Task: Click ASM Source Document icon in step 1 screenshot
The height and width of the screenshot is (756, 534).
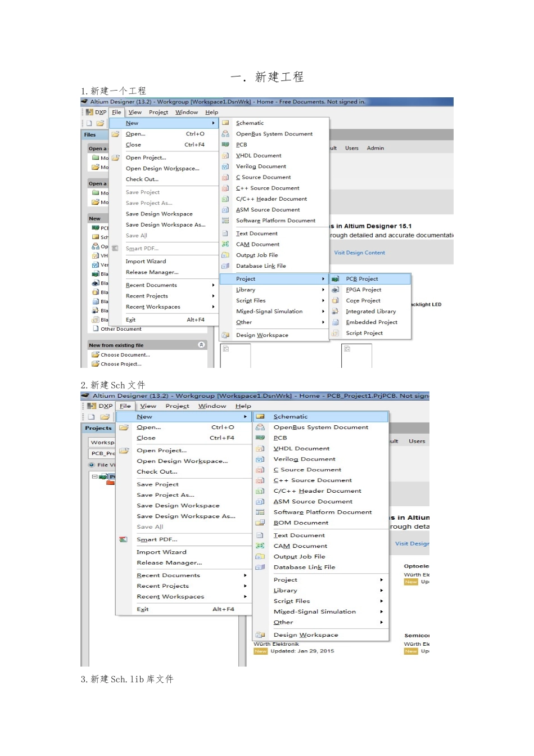Action: (225, 210)
